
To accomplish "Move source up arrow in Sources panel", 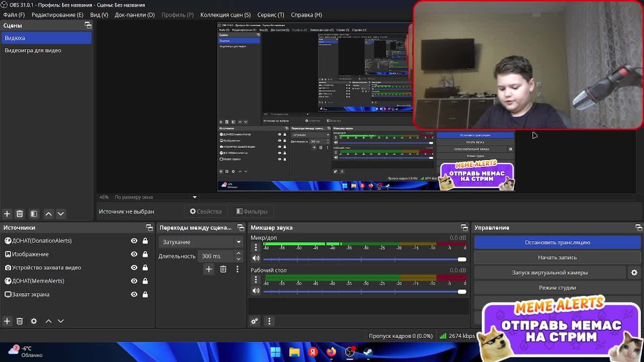I will (48, 321).
